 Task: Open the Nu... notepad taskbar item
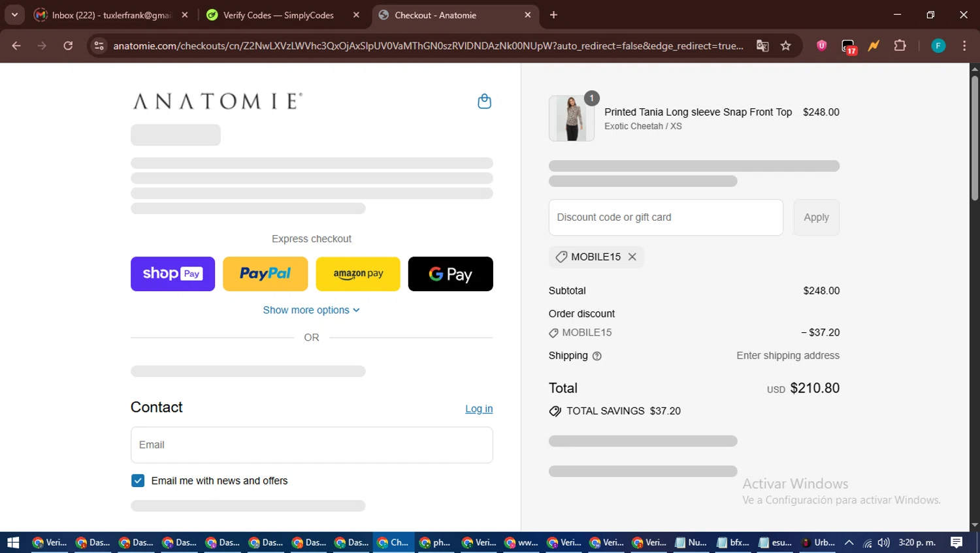(x=691, y=543)
